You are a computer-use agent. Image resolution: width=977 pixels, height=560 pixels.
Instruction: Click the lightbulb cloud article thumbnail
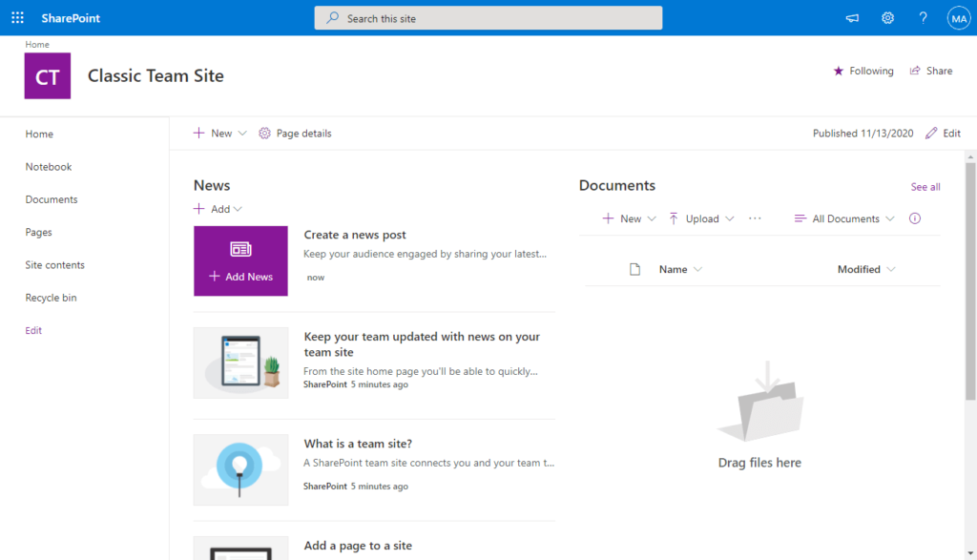[240, 469]
